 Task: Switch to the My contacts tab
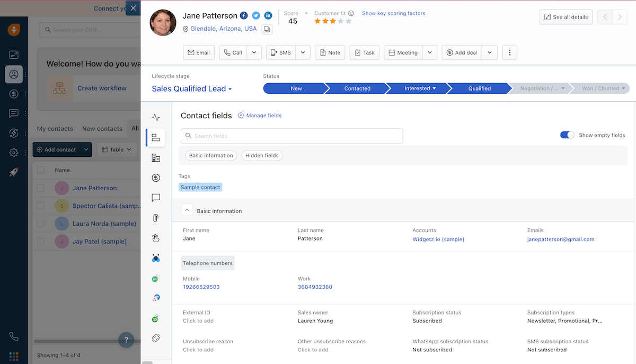pyautogui.click(x=55, y=129)
